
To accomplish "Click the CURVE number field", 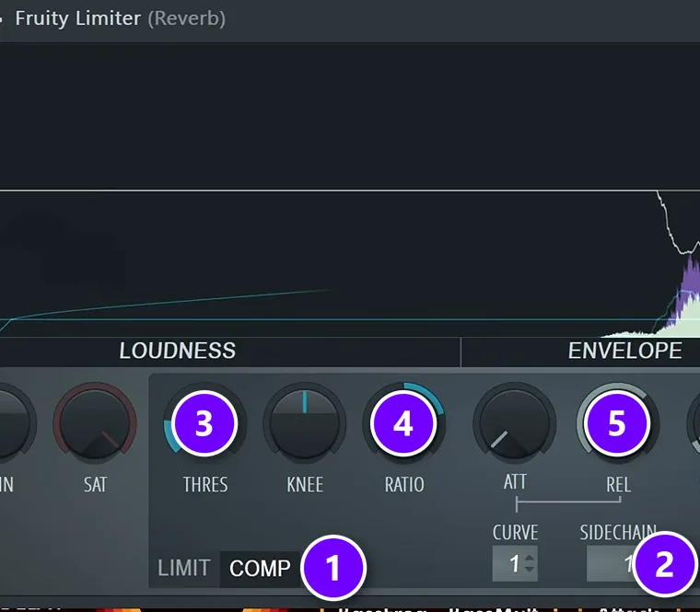I will pyautogui.click(x=515, y=563).
